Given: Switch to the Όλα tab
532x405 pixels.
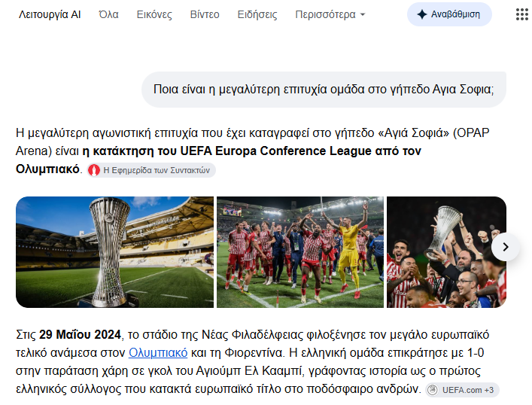Looking at the screenshot, I should [108, 14].
